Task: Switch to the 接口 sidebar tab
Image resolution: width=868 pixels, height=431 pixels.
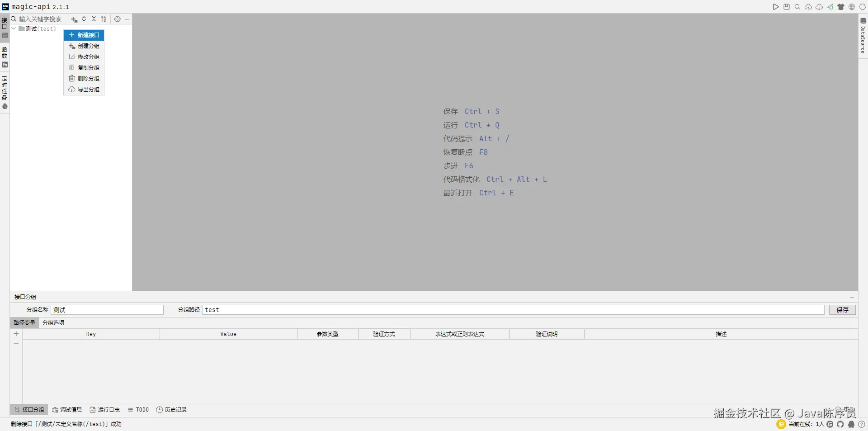Action: [x=5, y=27]
